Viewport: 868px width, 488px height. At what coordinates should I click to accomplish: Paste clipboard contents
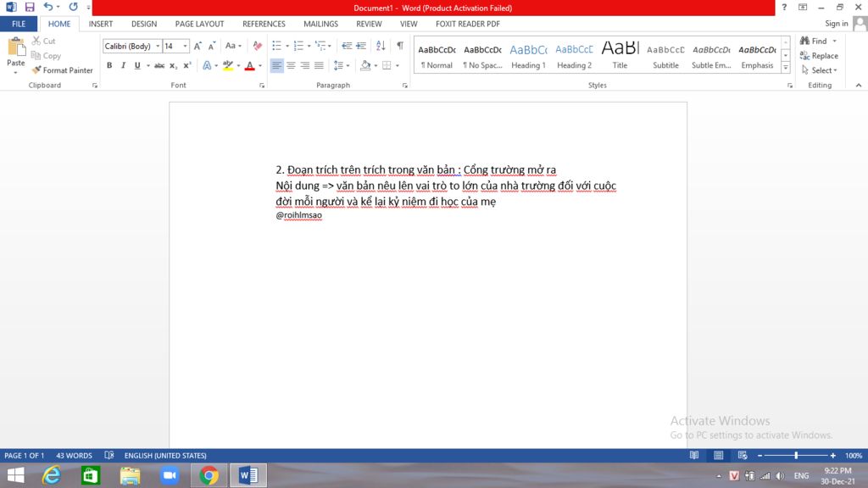point(15,56)
